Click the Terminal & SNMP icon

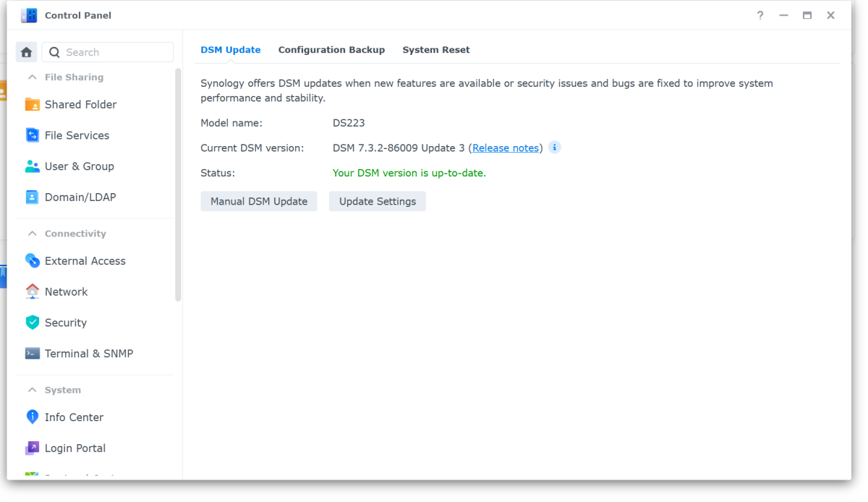click(x=33, y=354)
